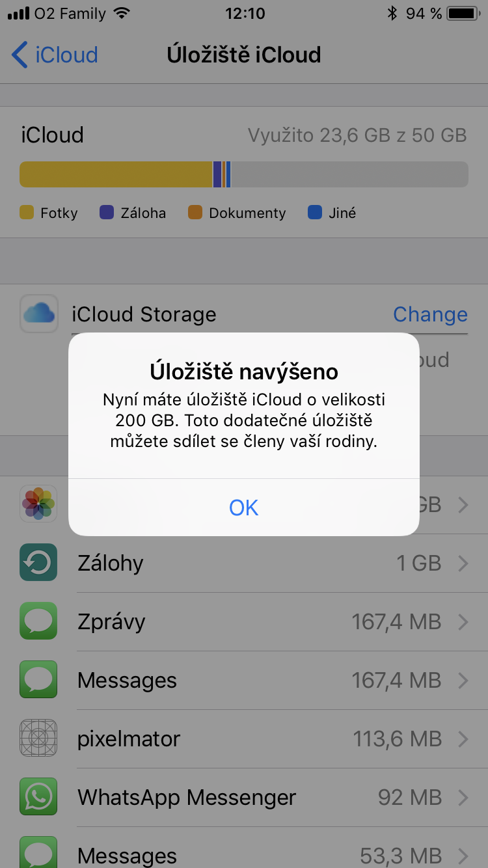Image resolution: width=488 pixels, height=868 pixels.
Task: Tap the OK button in the alert
Action: (x=244, y=508)
